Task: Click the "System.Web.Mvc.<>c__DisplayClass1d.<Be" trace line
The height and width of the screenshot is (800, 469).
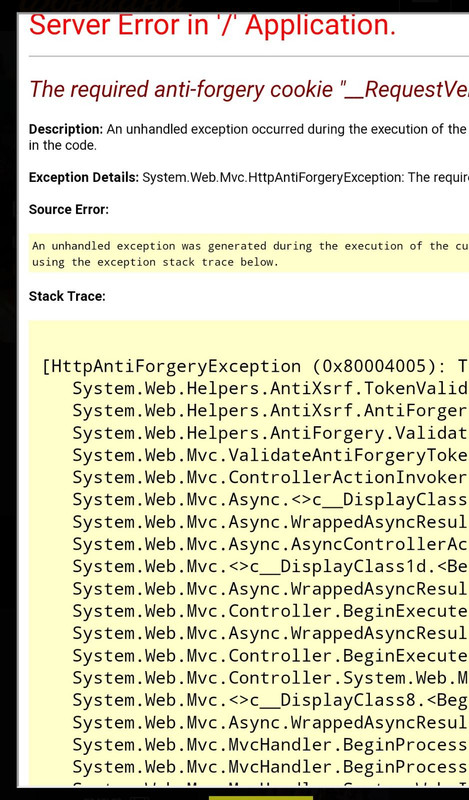Action: coord(270,566)
